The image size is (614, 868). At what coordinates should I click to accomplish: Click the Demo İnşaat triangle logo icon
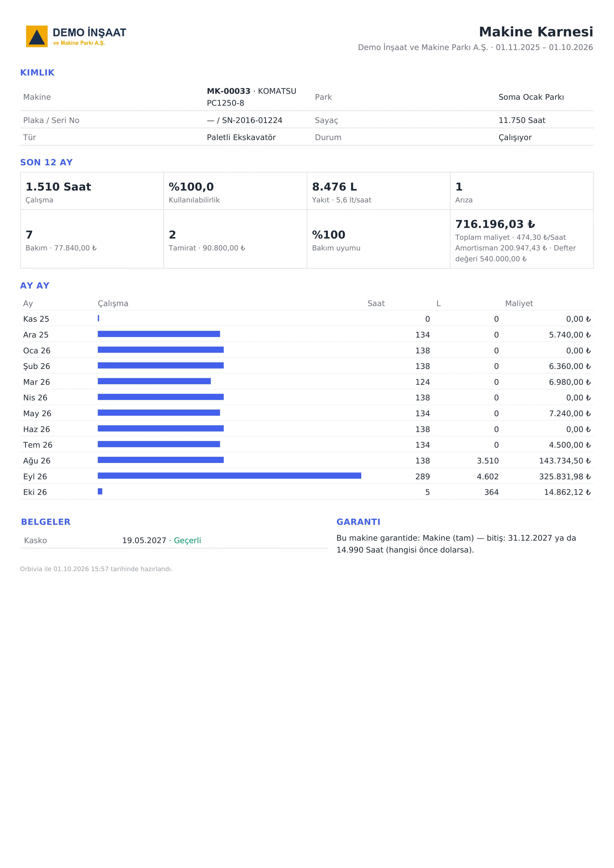[37, 36]
